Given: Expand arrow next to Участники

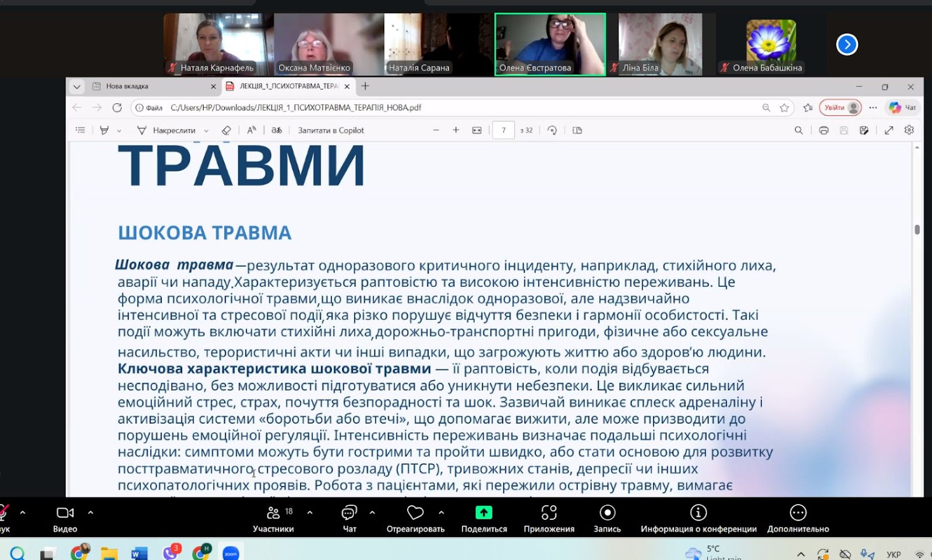Looking at the screenshot, I should pos(310,512).
